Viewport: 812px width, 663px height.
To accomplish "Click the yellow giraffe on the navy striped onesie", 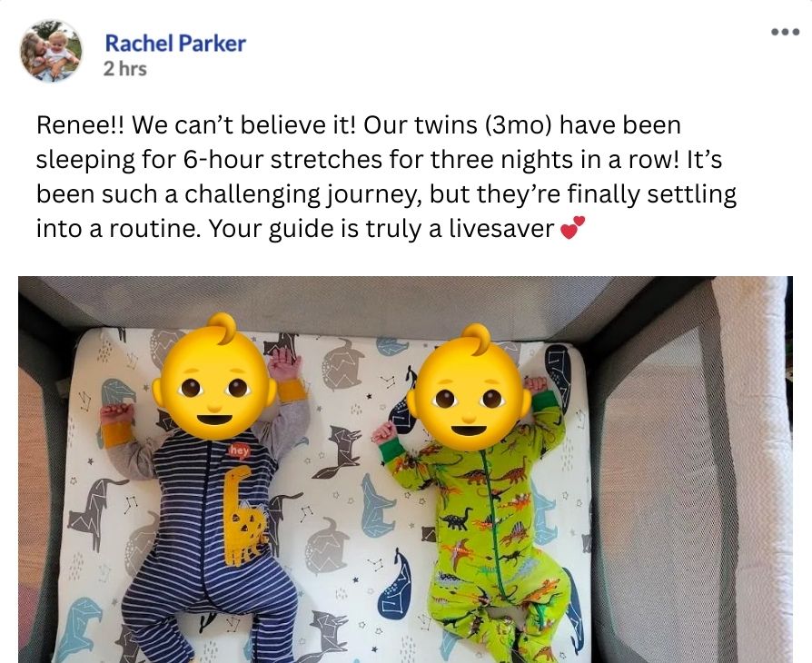I will (x=243, y=516).
